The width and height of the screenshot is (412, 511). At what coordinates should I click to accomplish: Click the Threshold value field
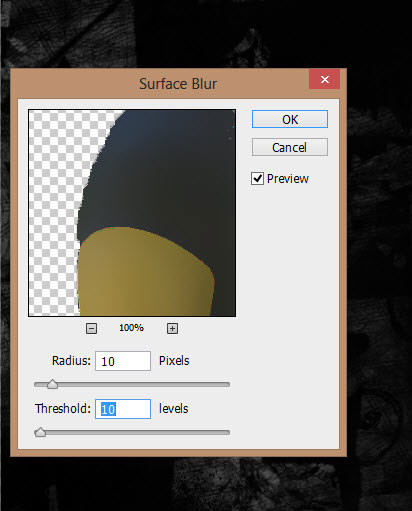click(123, 409)
